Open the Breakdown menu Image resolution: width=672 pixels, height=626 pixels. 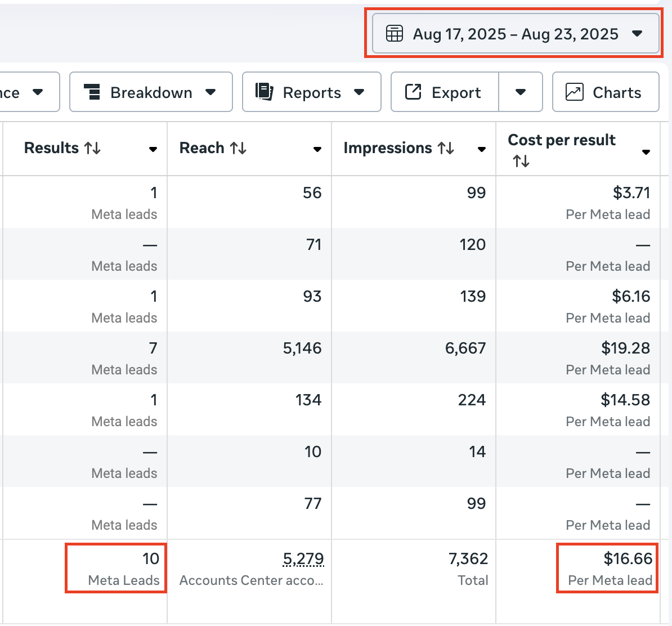click(151, 92)
